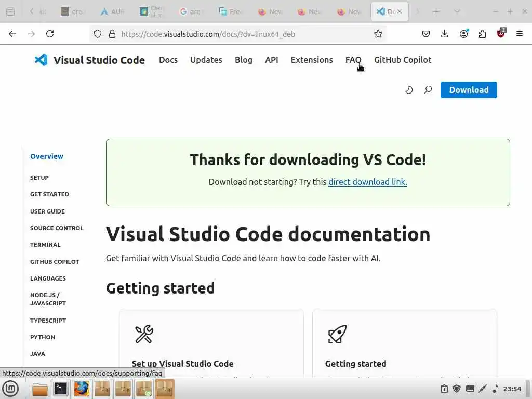Expand the SETUP sidebar section
This screenshot has width=532, height=399.
point(39,178)
